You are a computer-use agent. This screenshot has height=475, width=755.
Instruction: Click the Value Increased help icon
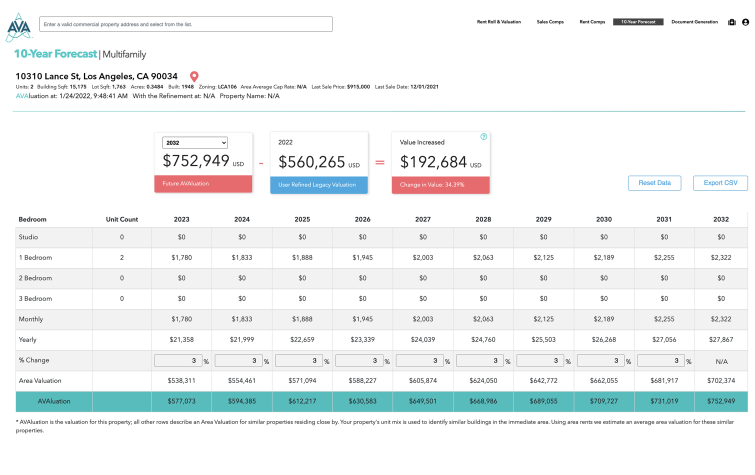[x=484, y=137]
